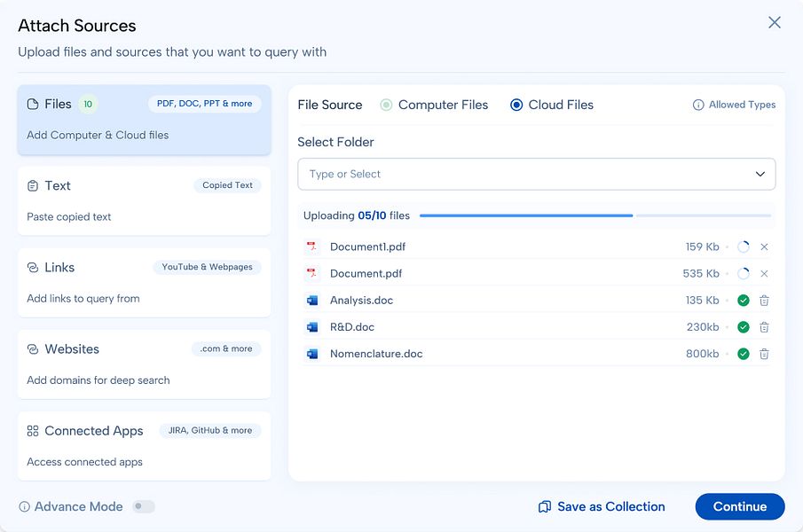The width and height of the screenshot is (803, 532).
Task: Click the green 10 files badge
Action: click(x=88, y=105)
